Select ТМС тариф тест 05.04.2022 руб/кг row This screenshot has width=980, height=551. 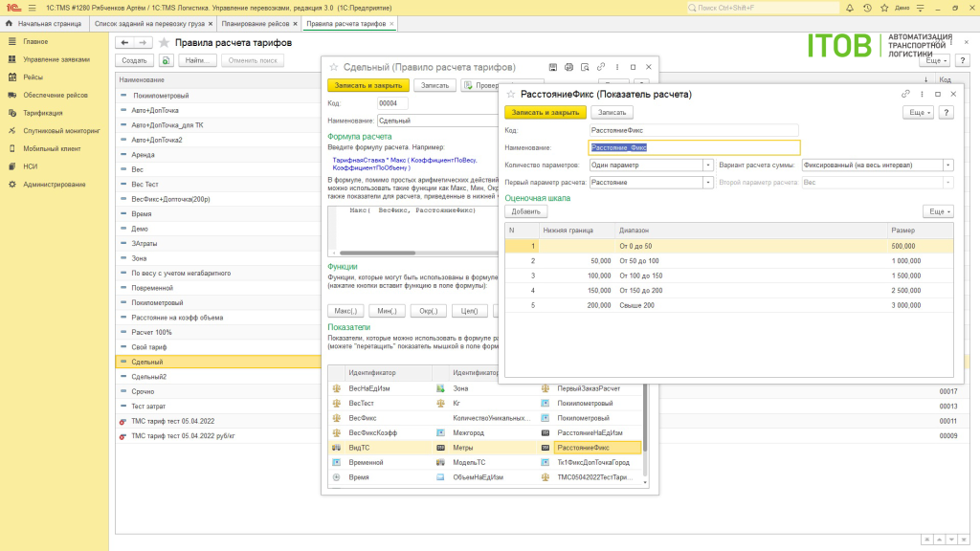[183, 436]
